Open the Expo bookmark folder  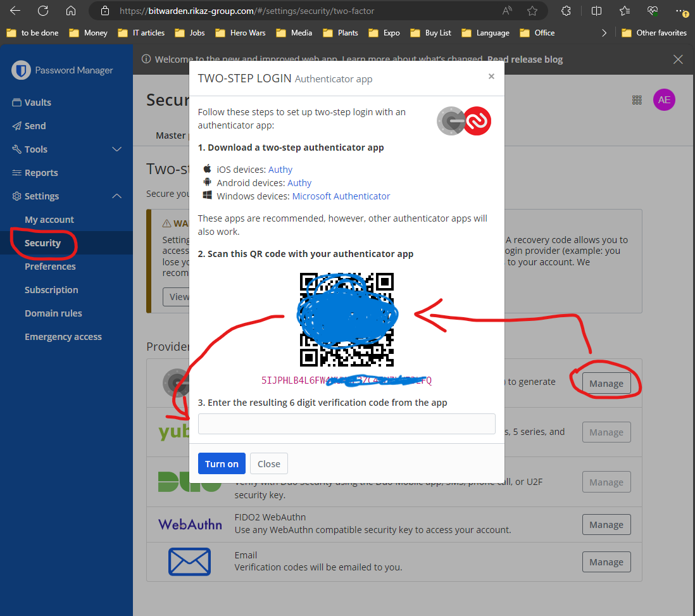384,33
